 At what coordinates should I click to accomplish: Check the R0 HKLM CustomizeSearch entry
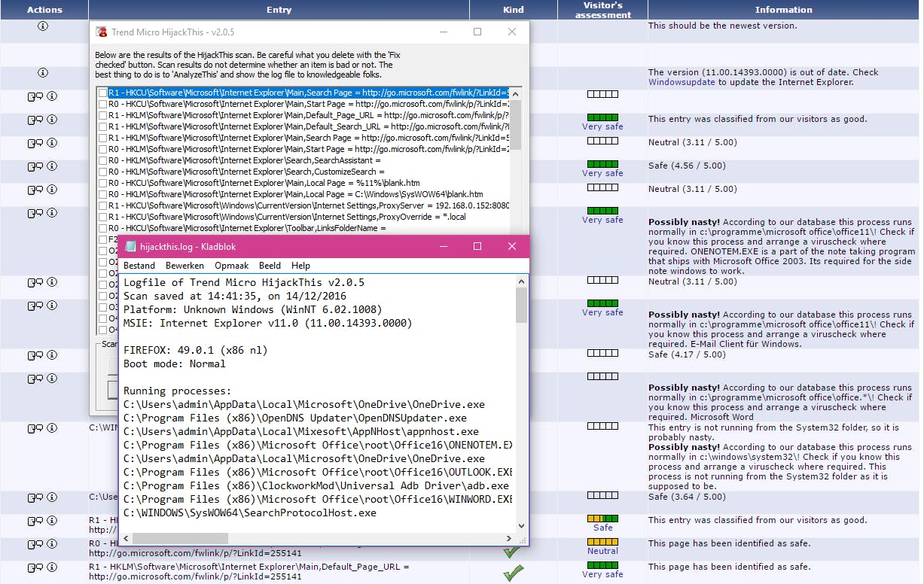tap(102, 172)
